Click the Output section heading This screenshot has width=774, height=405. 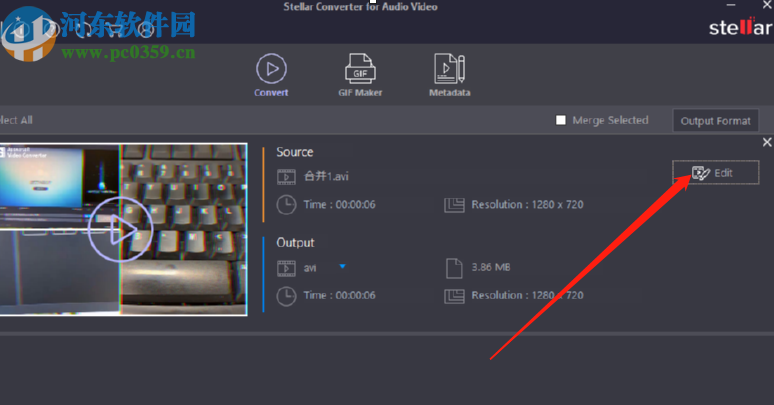(295, 243)
